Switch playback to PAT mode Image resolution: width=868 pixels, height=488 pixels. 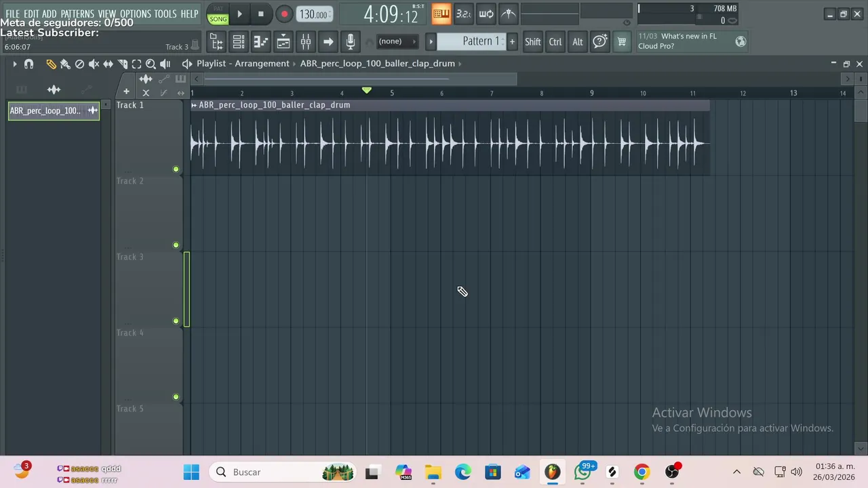click(x=218, y=9)
